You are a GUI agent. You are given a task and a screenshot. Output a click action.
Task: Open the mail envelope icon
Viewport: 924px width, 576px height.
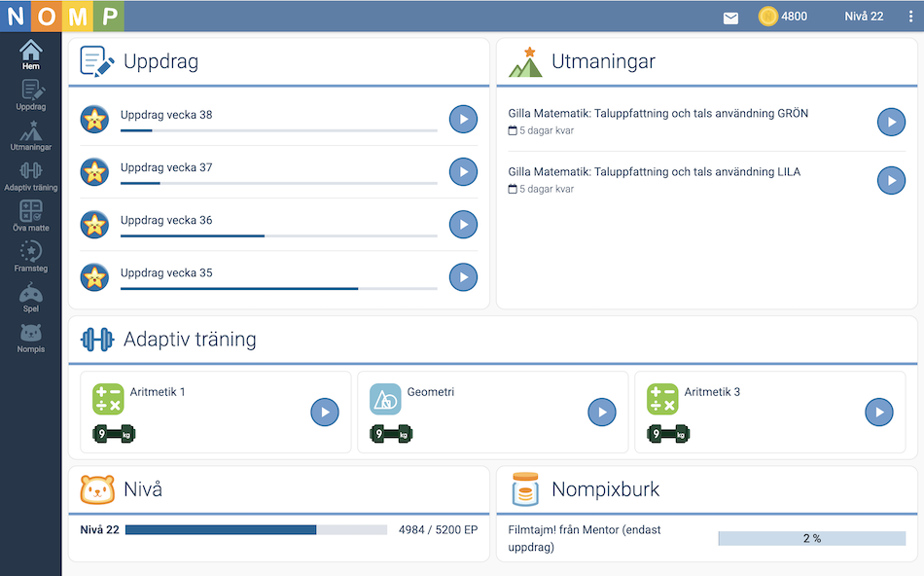click(x=730, y=17)
